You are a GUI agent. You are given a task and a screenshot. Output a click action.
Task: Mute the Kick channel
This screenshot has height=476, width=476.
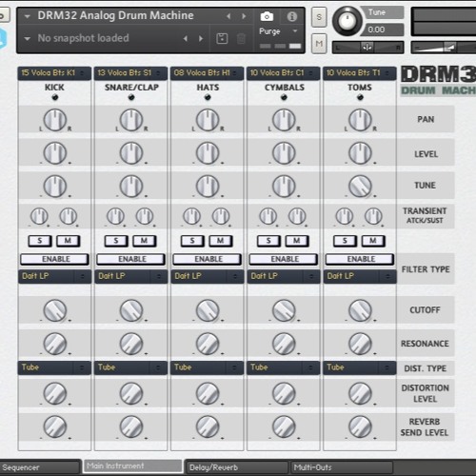point(68,241)
